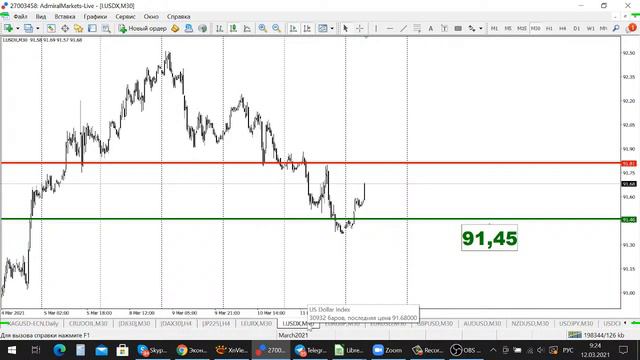The width and height of the screenshot is (640, 360).
Task: Switch to the NZDUSD,M30 chart tab
Action: [530, 323]
